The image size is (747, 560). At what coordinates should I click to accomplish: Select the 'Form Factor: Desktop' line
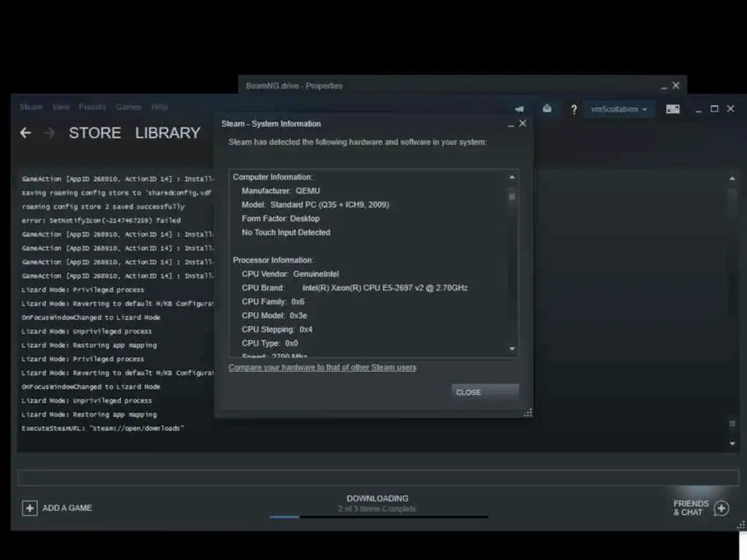click(x=281, y=219)
